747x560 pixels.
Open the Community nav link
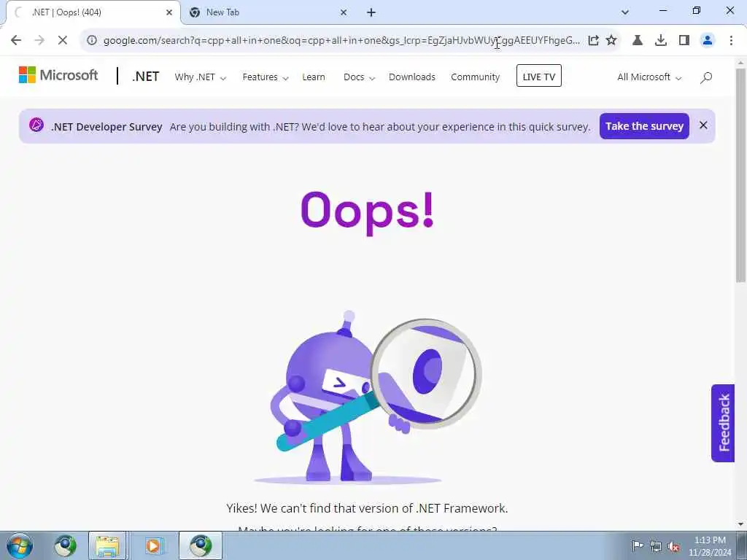point(476,77)
